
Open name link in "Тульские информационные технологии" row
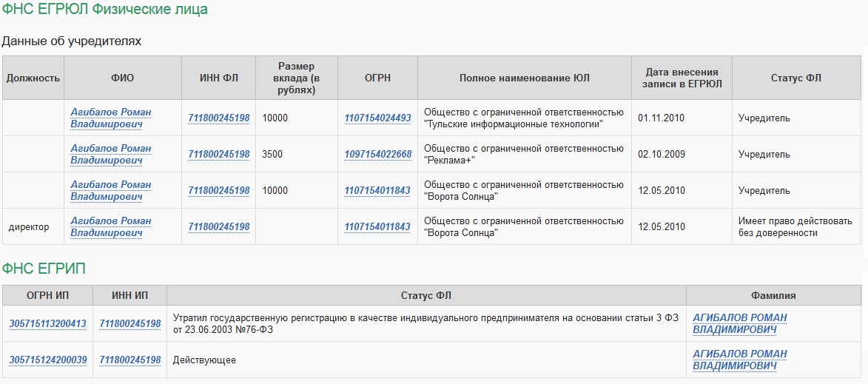pyautogui.click(x=111, y=118)
